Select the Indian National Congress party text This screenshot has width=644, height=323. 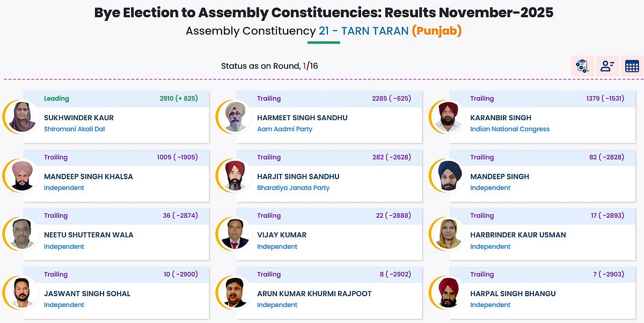tap(509, 129)
